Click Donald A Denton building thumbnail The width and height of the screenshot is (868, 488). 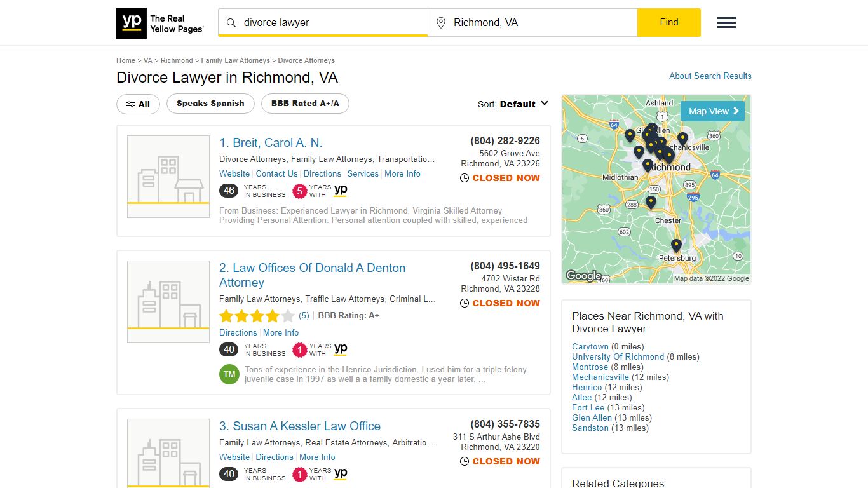pyautogui.click(x=168, y=302)
